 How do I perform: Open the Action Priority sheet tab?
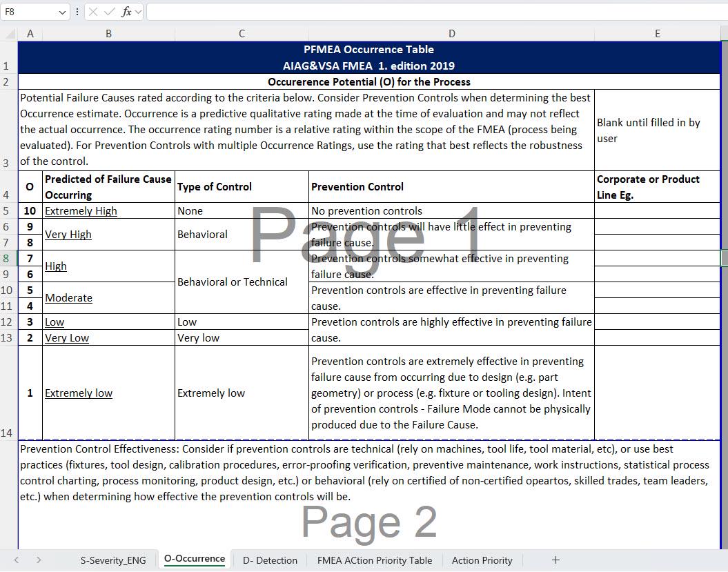(x=482, y=560)
